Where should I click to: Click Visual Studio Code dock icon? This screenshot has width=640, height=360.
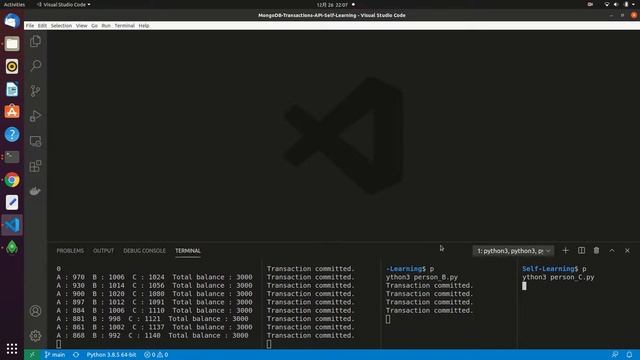coord(12,225)
